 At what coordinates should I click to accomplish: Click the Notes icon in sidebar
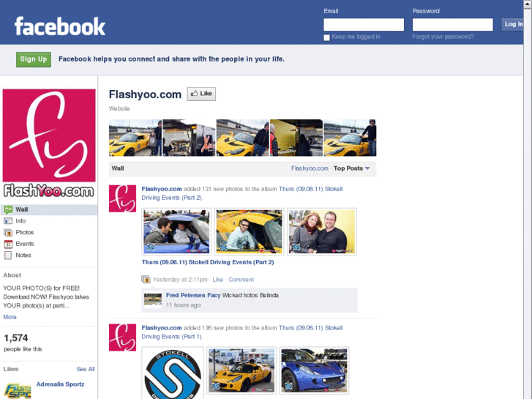click(8, 256)
